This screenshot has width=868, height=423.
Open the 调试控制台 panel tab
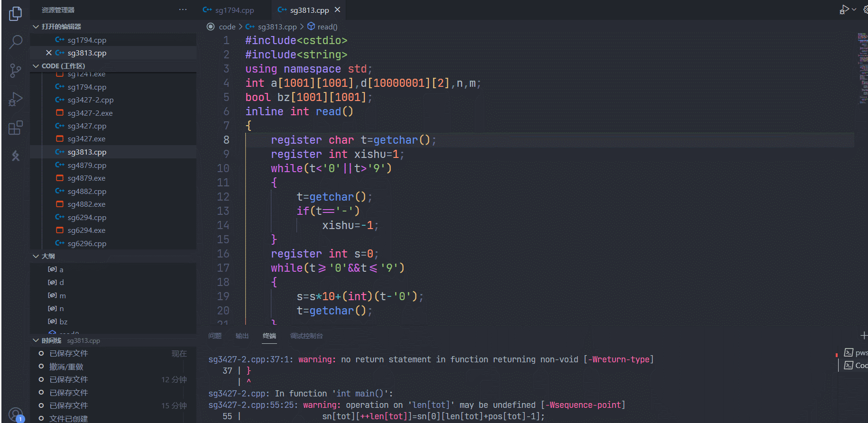(x=306, y=336)
